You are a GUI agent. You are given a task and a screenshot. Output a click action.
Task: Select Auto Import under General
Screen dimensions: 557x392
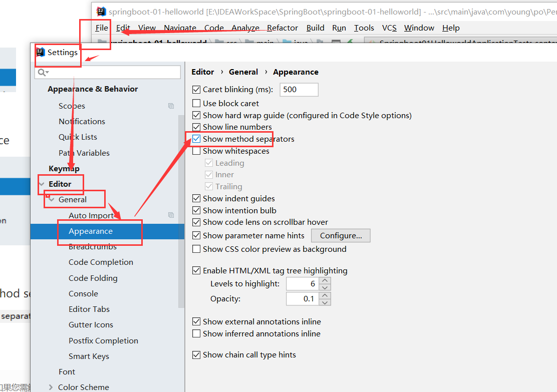pos(91,216)
